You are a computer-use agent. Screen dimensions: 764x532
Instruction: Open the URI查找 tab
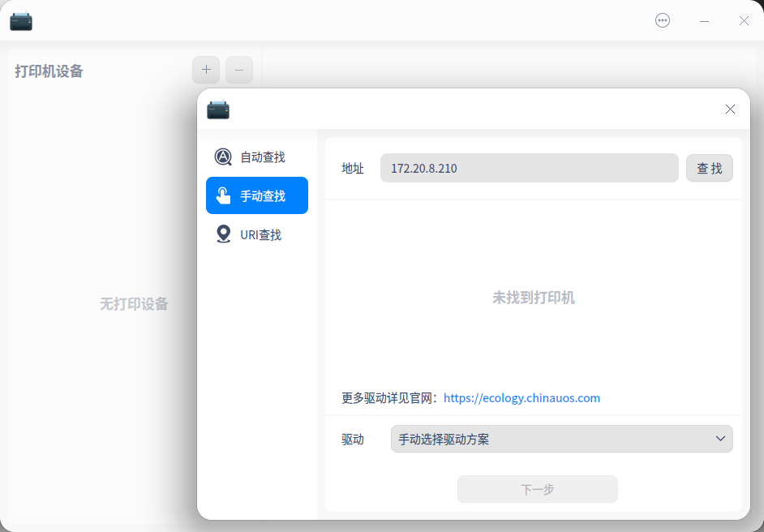[257, 234]
